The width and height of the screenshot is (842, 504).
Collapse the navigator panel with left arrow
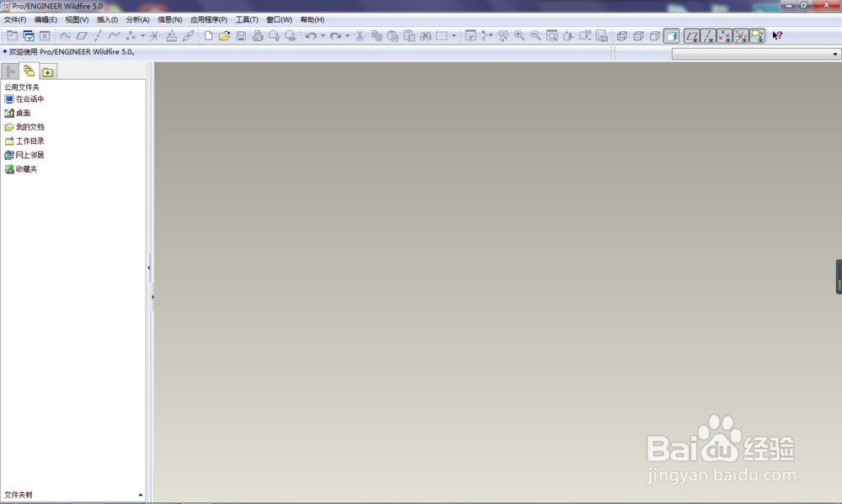149,268
